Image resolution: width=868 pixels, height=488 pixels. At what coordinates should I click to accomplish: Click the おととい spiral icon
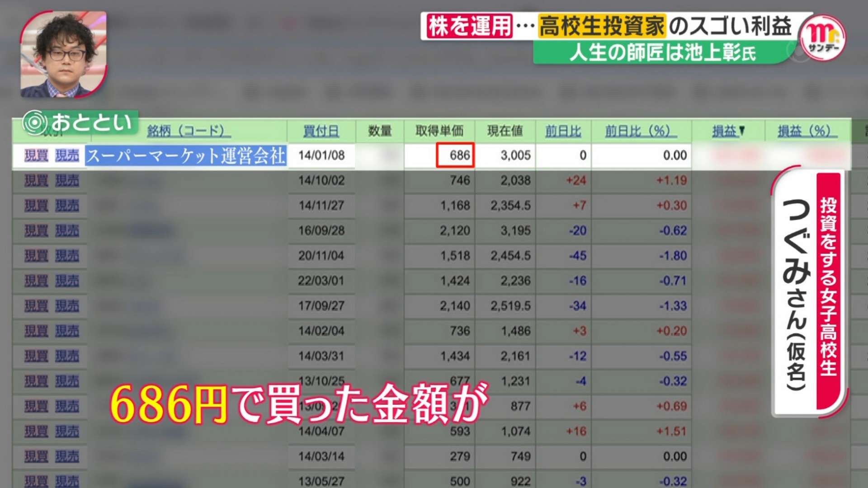[35, 123]
